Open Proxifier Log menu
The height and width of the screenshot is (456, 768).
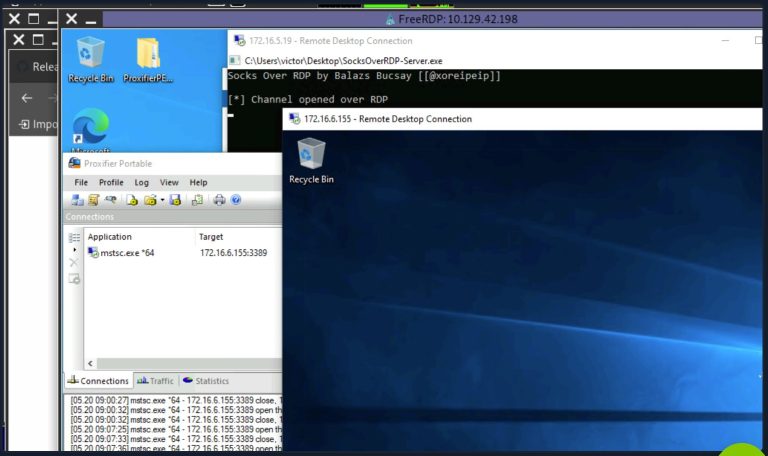pyautogui.click(x=142, y=182)
